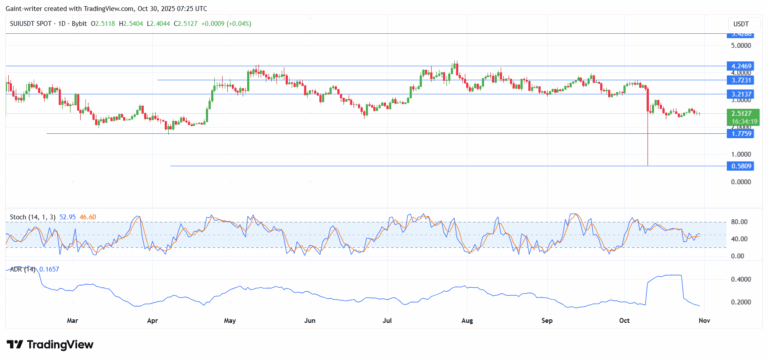The height and width of the screenshot is (361, 768).
Task: Click the long red October wick candle
Action: [x=648, y=127]
